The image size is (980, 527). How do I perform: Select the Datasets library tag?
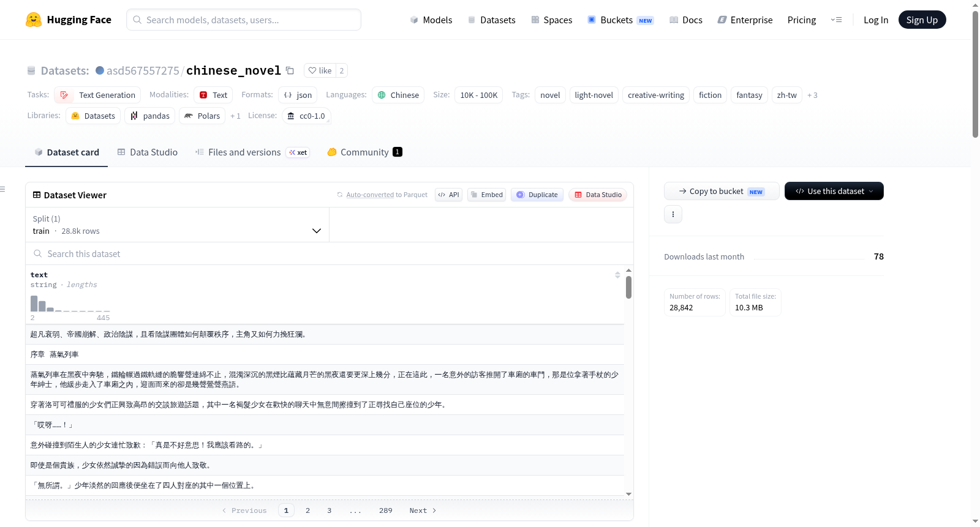[93, 116]
